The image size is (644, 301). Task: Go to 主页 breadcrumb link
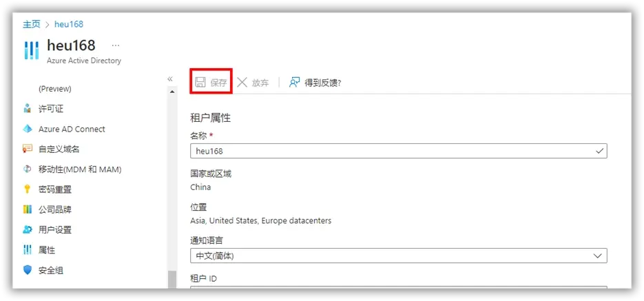(32, 24)
